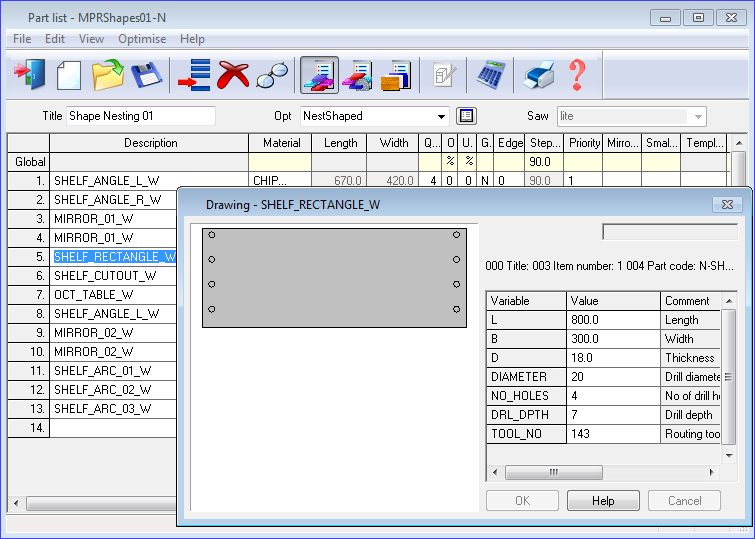Click the shelf rectangle drawing preview
This screenshot has width=755, height=539.
click(334, 278)
